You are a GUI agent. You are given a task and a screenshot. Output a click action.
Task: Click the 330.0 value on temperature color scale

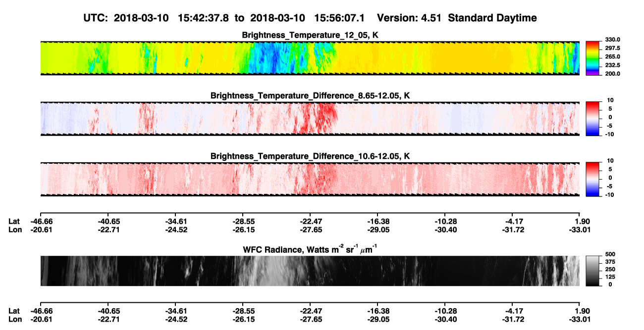pos(613,40)
